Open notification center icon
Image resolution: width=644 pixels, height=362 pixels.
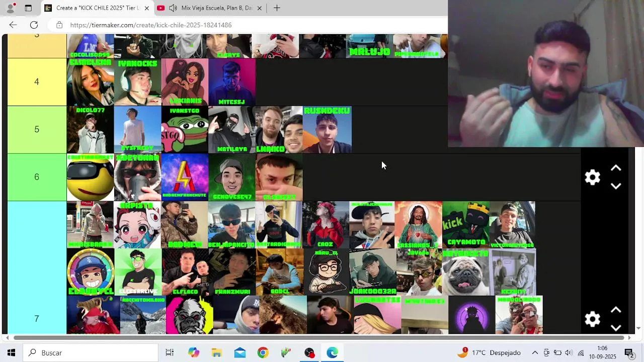tap(628, 353)
